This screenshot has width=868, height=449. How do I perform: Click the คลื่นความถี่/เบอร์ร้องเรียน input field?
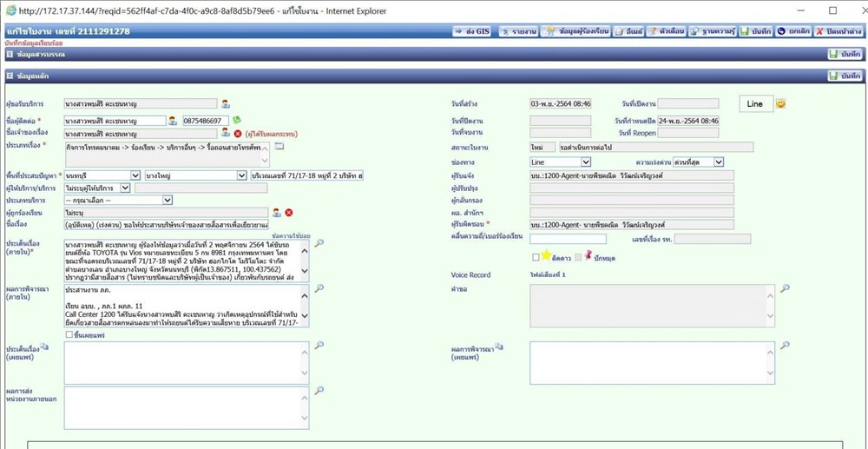(568, 239)
